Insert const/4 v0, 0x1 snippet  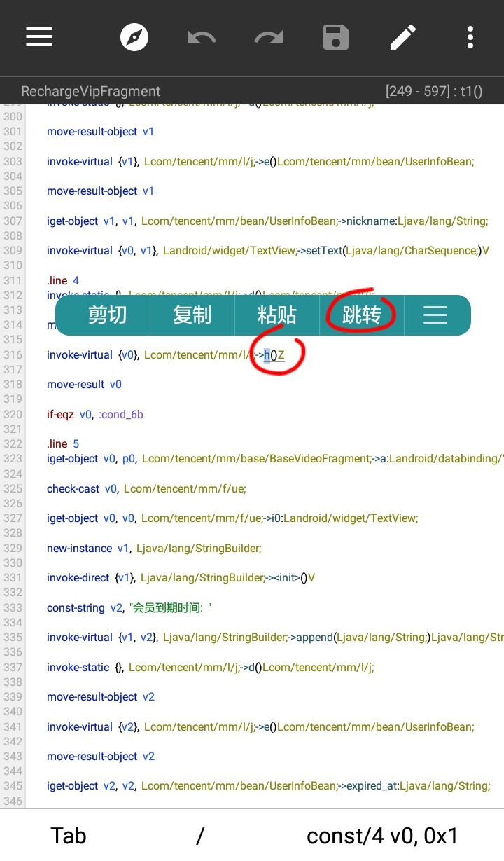click(382, 836)
